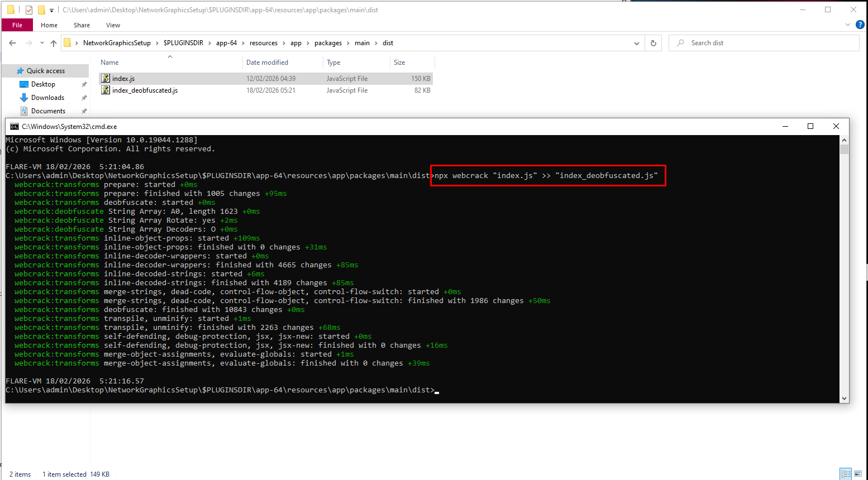Select main in the address breadcrumb
The width and height of the screenshot is (868, 480).
click(362, 43)
